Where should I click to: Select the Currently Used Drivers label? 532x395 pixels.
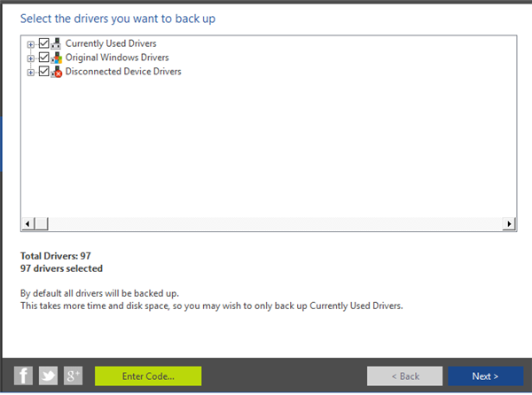110,43
